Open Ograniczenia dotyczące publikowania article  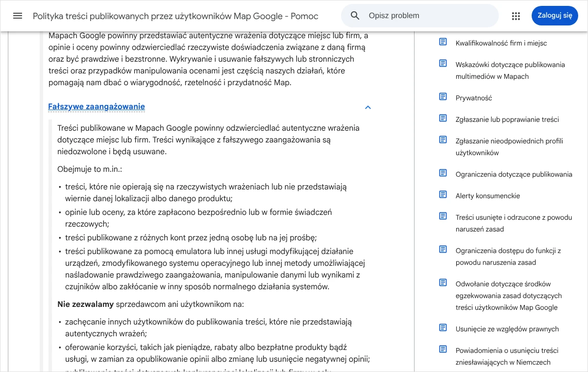514,174
